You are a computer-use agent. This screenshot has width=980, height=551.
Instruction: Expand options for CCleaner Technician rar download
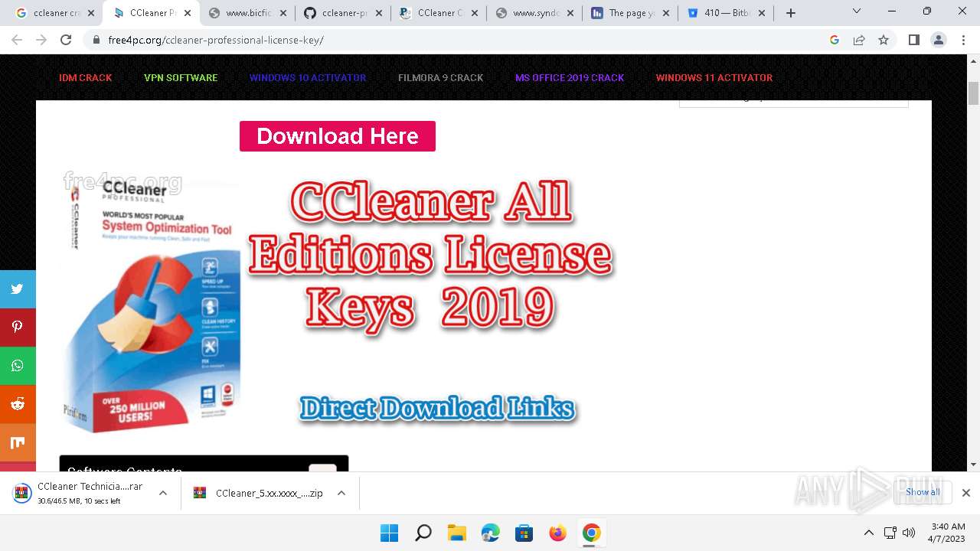[163, 494]
